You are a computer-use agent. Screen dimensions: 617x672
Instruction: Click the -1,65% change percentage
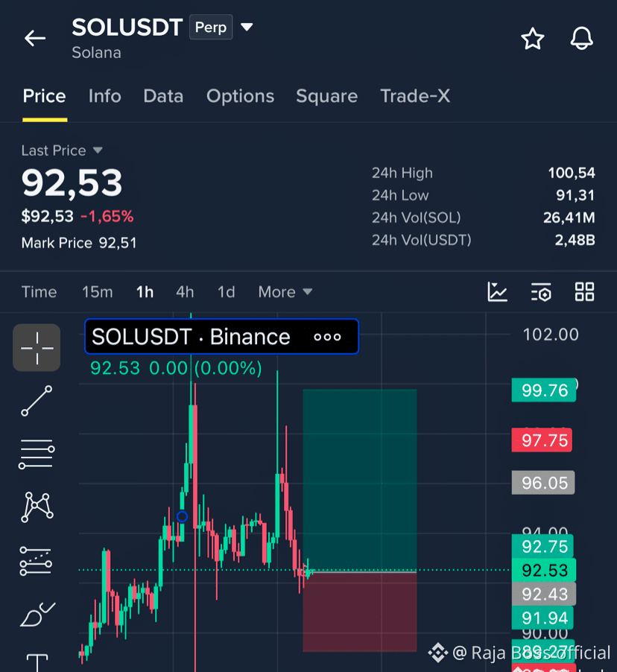click(107, 217)
